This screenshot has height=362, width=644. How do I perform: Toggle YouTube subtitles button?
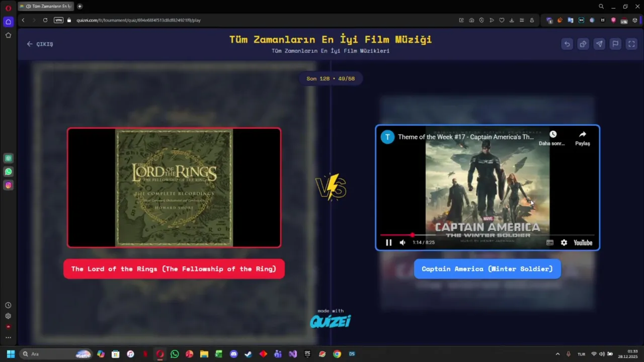(550, 242)
